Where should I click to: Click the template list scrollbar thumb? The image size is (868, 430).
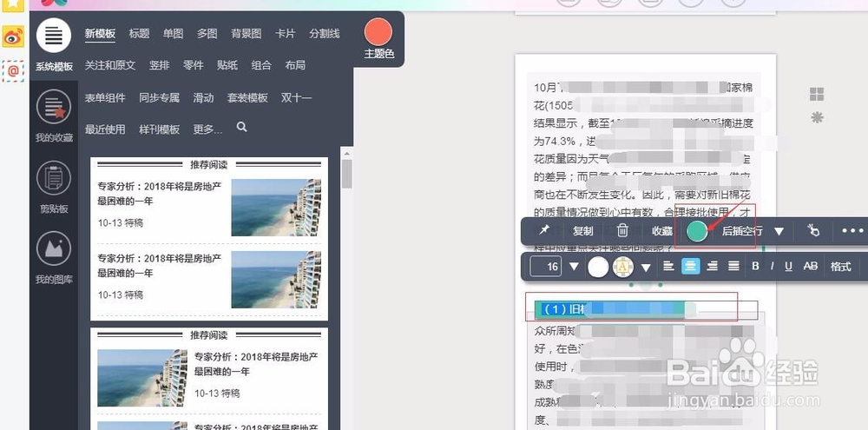coord(347,174)
